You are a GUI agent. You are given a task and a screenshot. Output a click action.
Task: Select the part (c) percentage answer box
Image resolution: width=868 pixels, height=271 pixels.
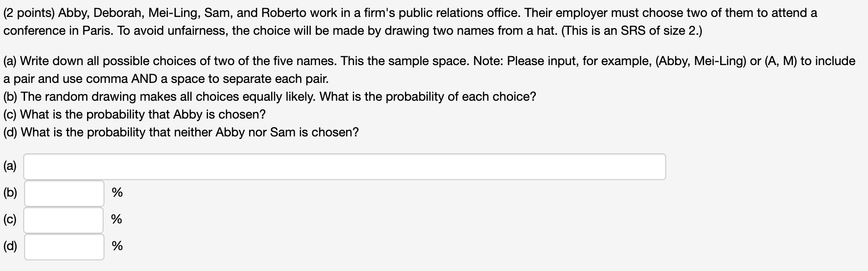pyautogui.click(x=64, y=220)
